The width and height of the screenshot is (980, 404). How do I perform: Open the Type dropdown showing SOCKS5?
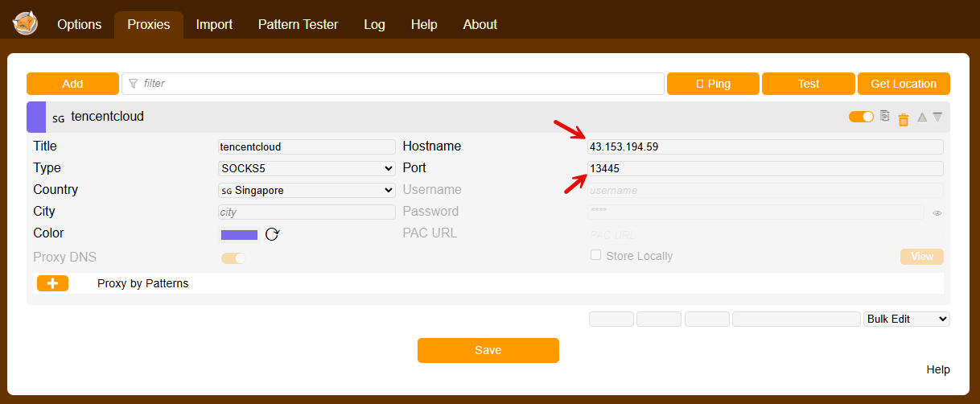(307, 169)
